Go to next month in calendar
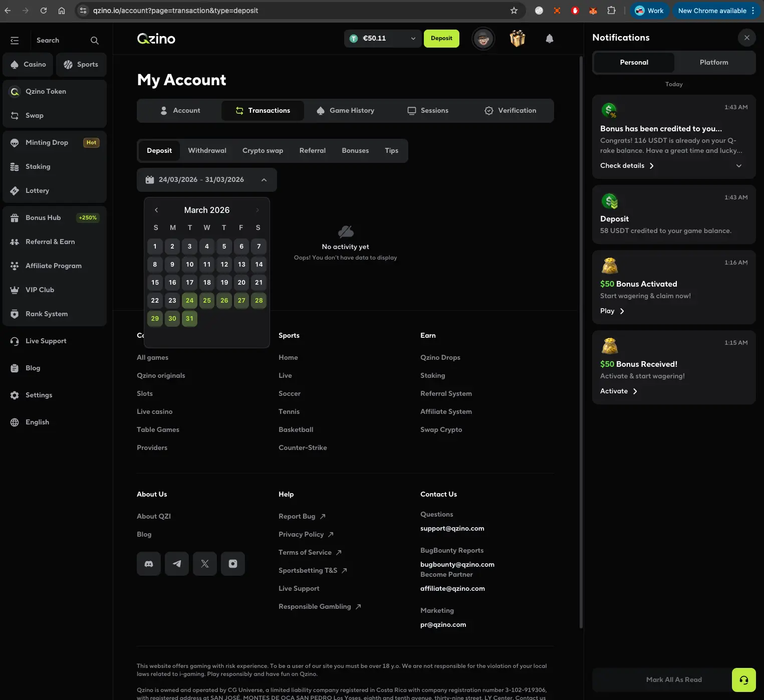This screenshot has width=764, height=700. (x=258, y=210)
